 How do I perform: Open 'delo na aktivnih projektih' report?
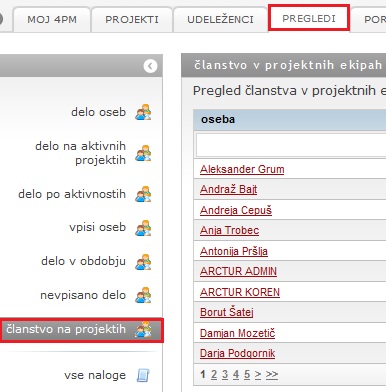tap(81, 153)
